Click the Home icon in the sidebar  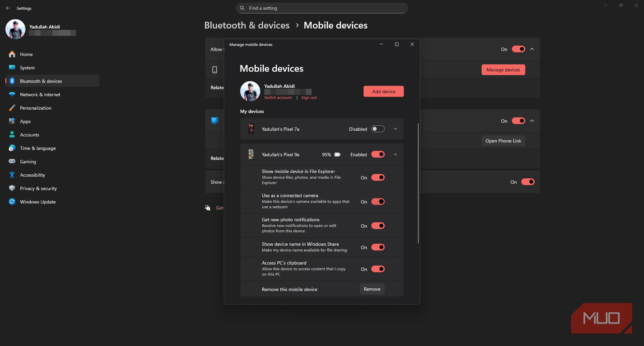(x=12, y=54)
